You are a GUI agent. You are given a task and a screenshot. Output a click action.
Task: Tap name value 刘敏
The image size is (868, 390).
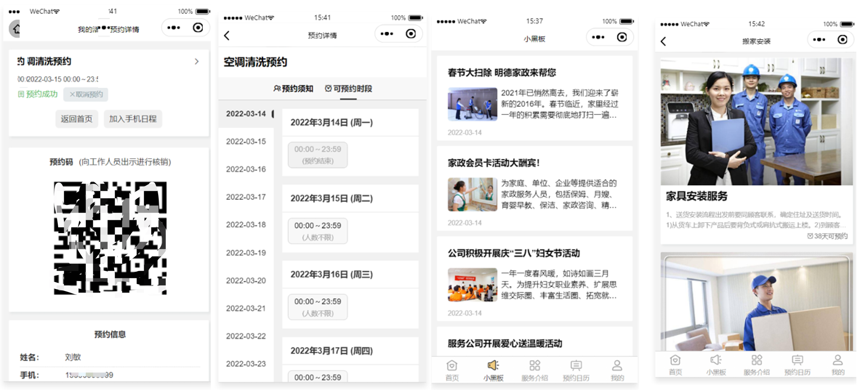click(x=73, y=357)
